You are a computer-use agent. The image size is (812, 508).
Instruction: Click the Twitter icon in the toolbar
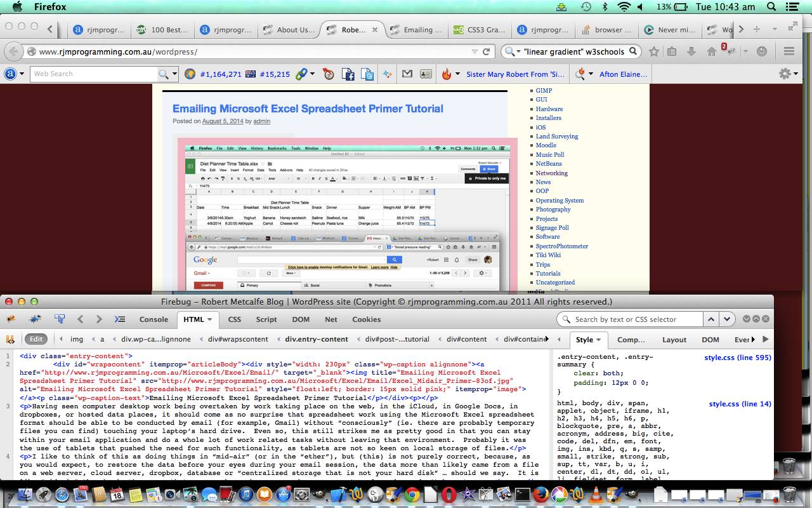(x=367, y=74)
